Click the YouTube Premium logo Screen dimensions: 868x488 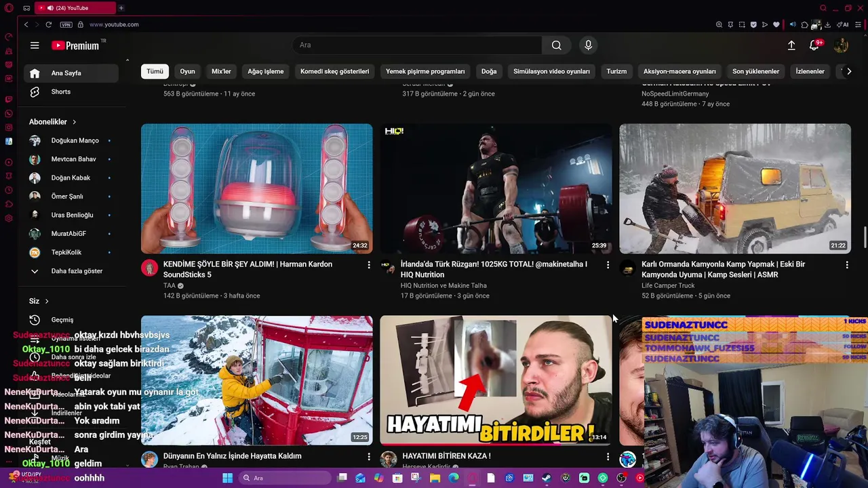coord(75,45)
